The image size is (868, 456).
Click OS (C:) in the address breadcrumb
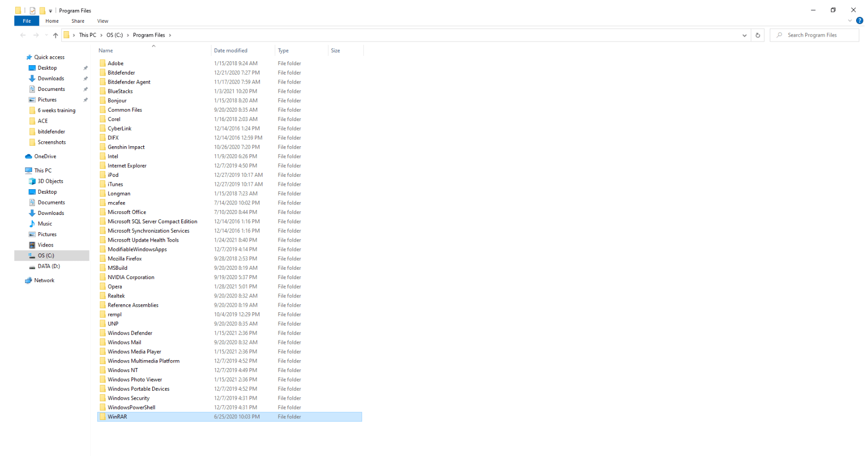click(115, 35)
